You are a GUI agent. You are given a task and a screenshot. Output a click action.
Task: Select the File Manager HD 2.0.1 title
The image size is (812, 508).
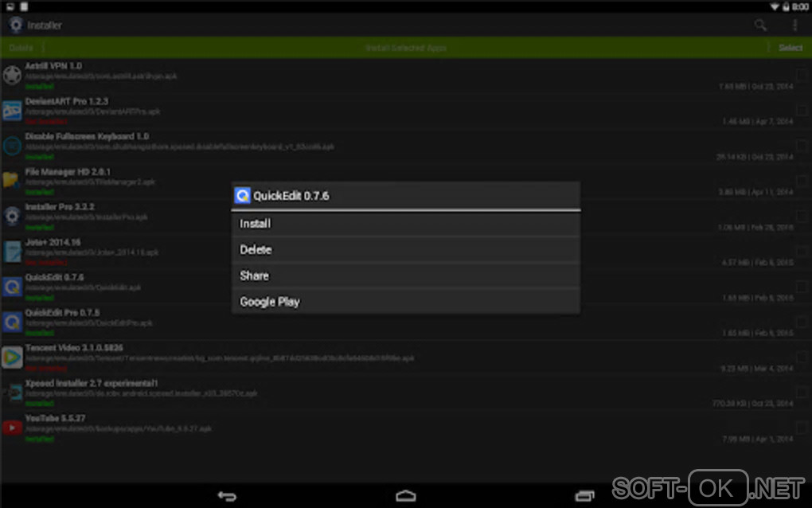pyautogui.click(x=68, y=172)
